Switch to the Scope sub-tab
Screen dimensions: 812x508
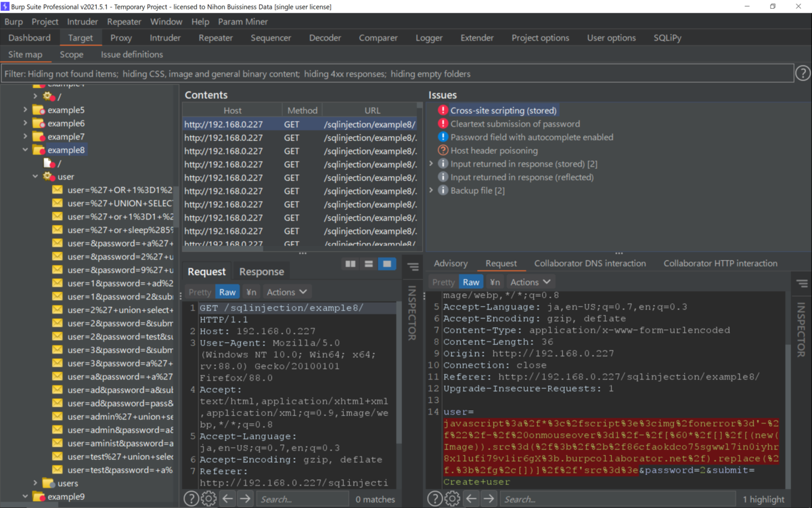pos(71,54)
